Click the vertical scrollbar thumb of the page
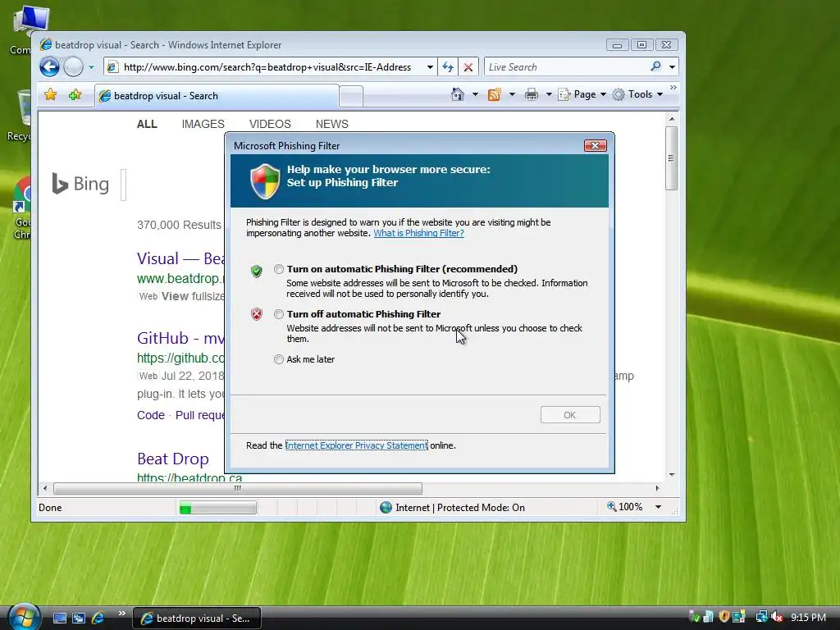This screenshot has height=630, width=840. [x=671, y=158]
